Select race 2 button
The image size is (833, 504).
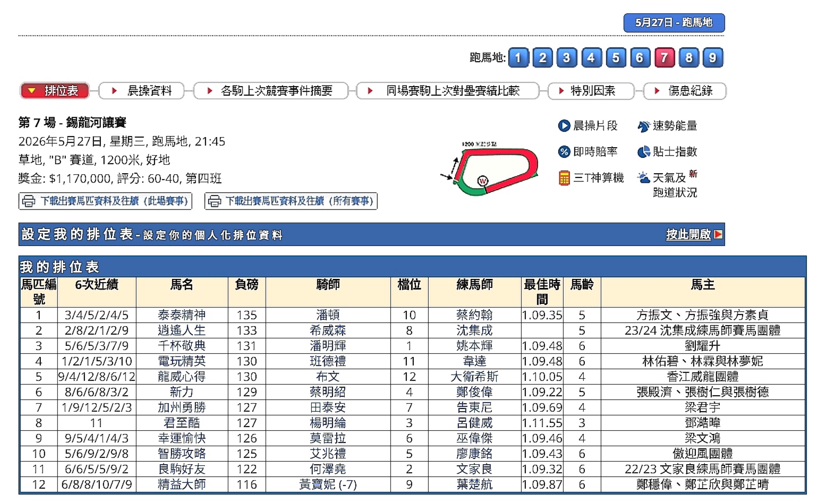pos(542,57)
